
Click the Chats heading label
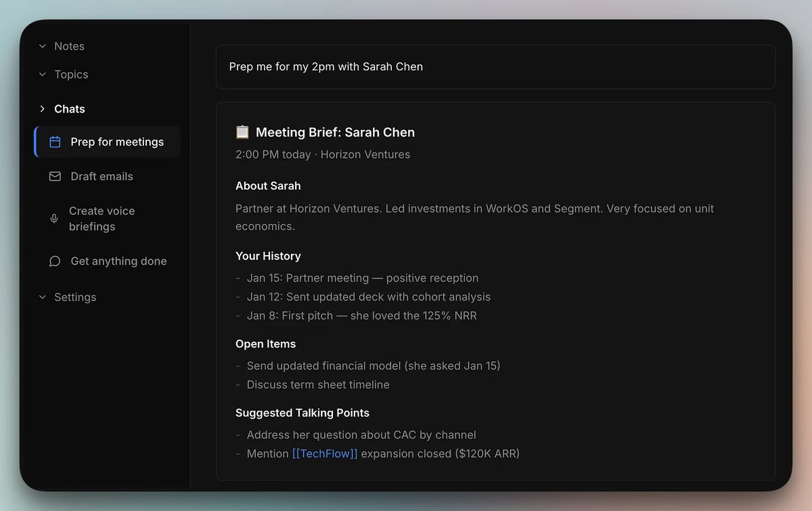(70, 109)
